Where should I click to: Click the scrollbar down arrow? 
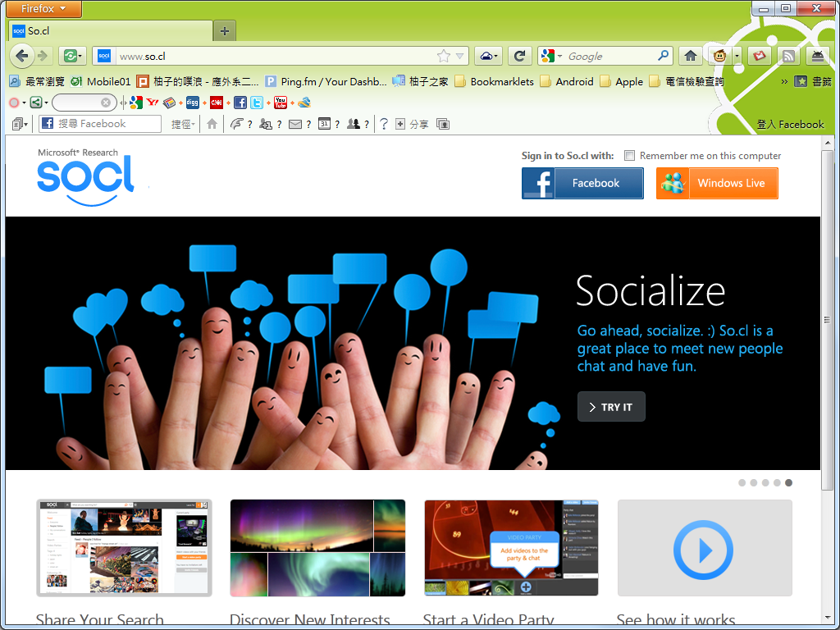point(827,619)
